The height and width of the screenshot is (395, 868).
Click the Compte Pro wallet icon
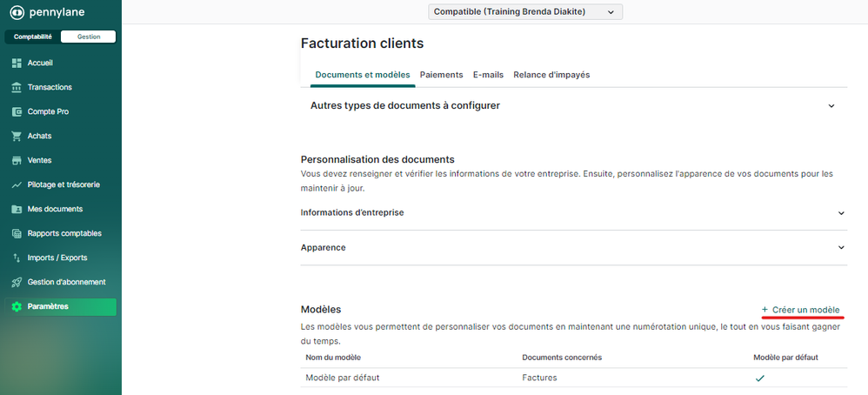tap(17, 111)
